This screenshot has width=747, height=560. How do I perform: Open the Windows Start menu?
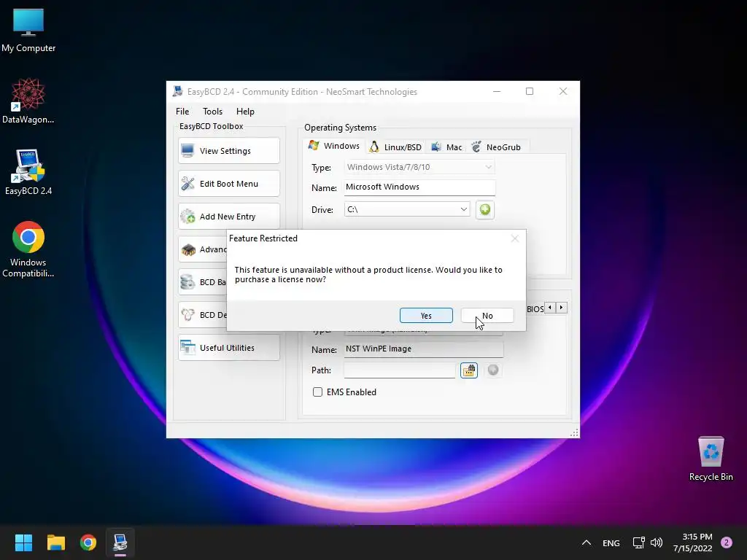(x=23, y=542)
